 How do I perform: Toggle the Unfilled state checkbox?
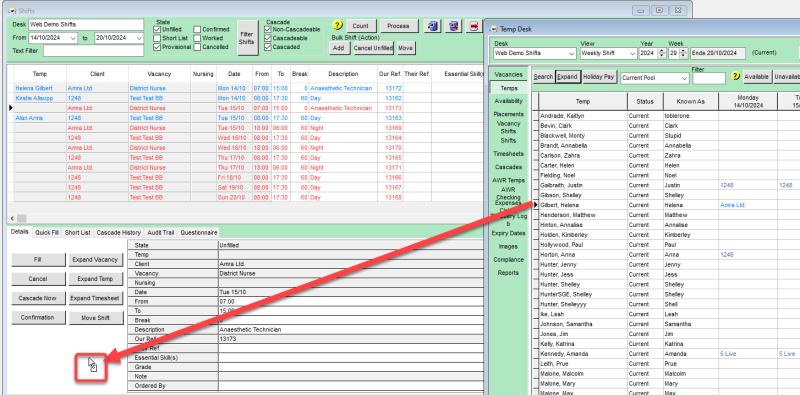(x=157, y=30)
